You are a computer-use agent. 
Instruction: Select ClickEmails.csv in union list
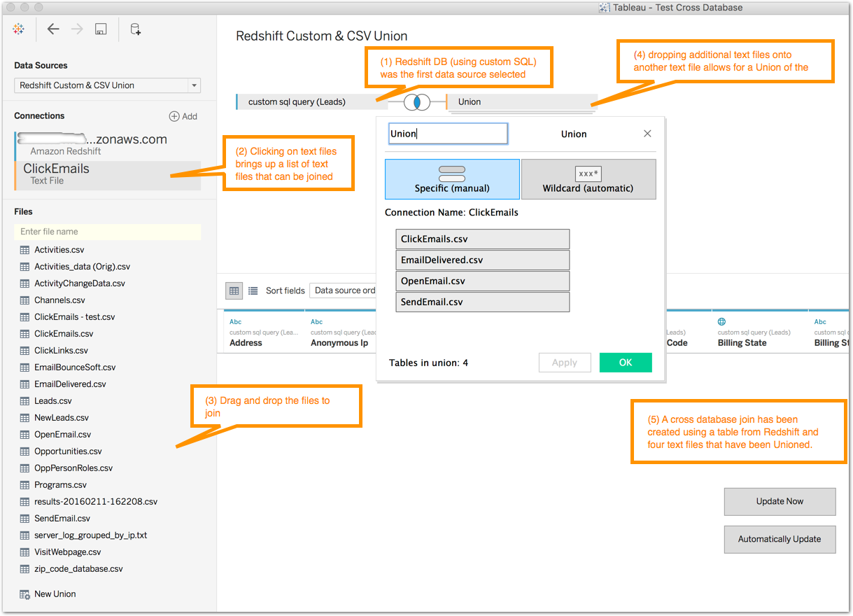coord(483,239)
